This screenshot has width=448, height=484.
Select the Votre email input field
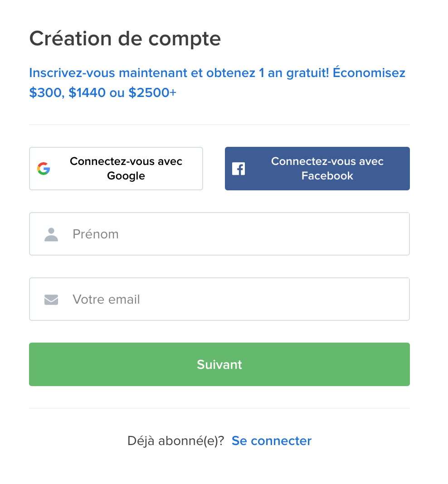click(236, 300)
